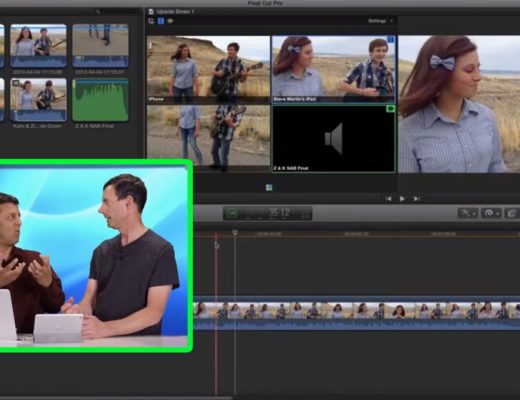520x400 pixels.
Task: Select the green Z & K NAB Final audio clip
Action: [x=100, y=100]
